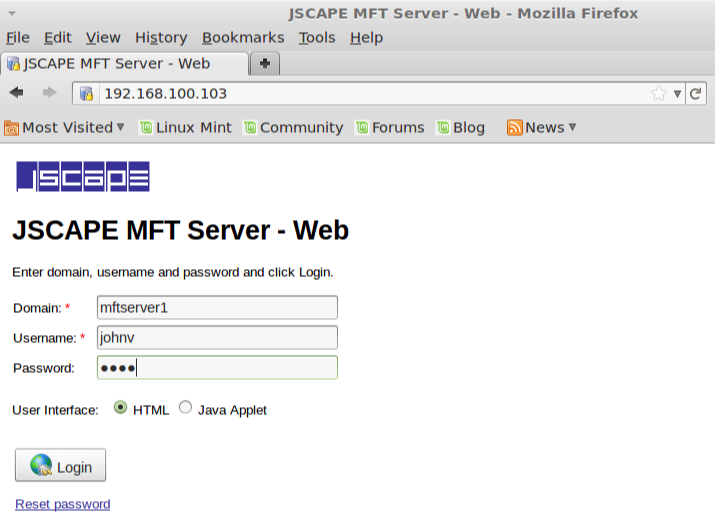Reload the page with the refresh icon
Image resolution: width=715 pixels, height=529 pixels.
point(695,94)
